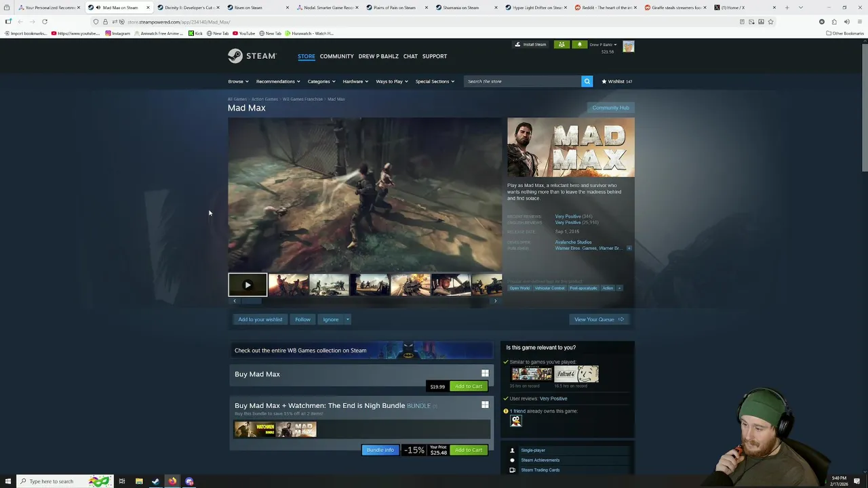Open the DREW P BAHLZ profile menu
Viewport: 868px width, 488px height.
click(378, 56)
